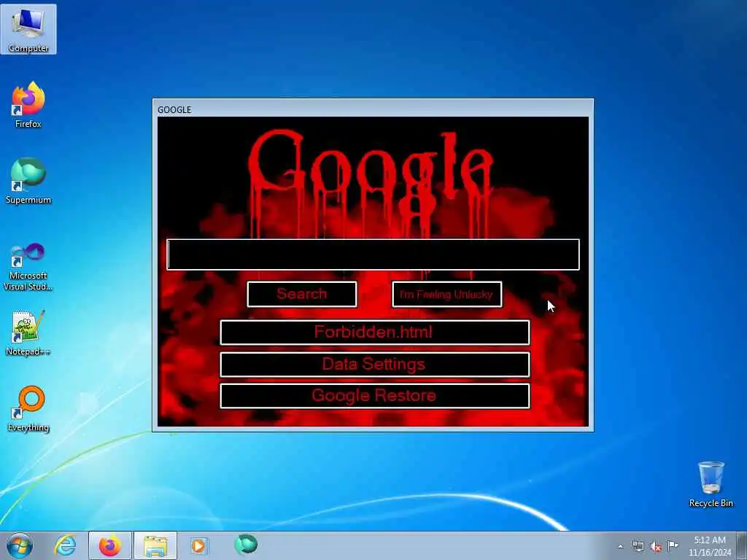Select the Firefox desktop shortcut
Screen dimensions: 747x560
click(x=28, y=105)
